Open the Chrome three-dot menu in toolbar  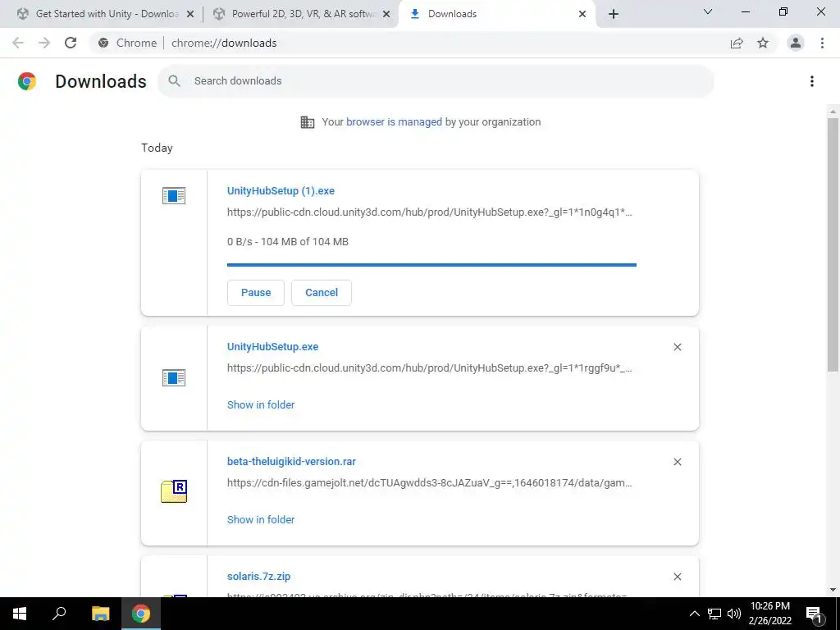tap(822, 43)
